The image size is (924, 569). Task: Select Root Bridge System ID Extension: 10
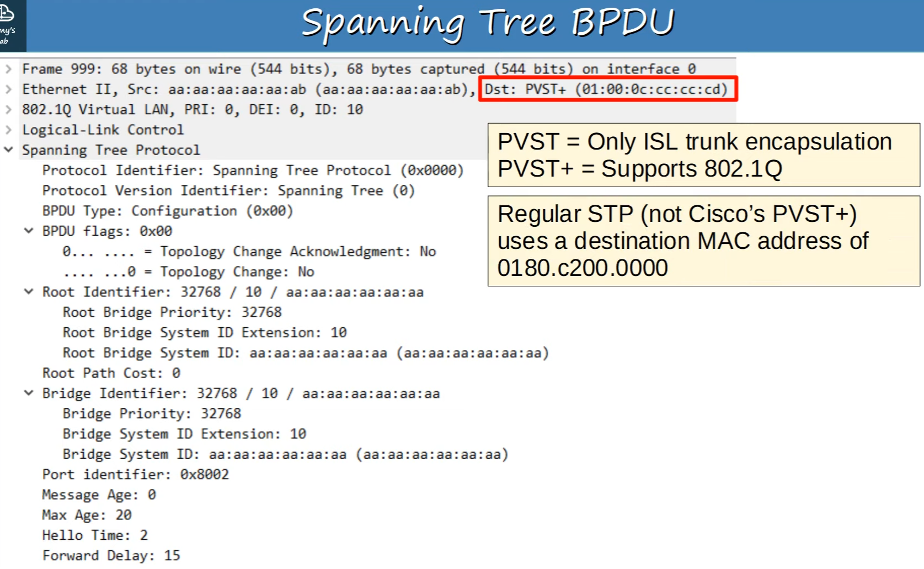click(x=205, y=332)
